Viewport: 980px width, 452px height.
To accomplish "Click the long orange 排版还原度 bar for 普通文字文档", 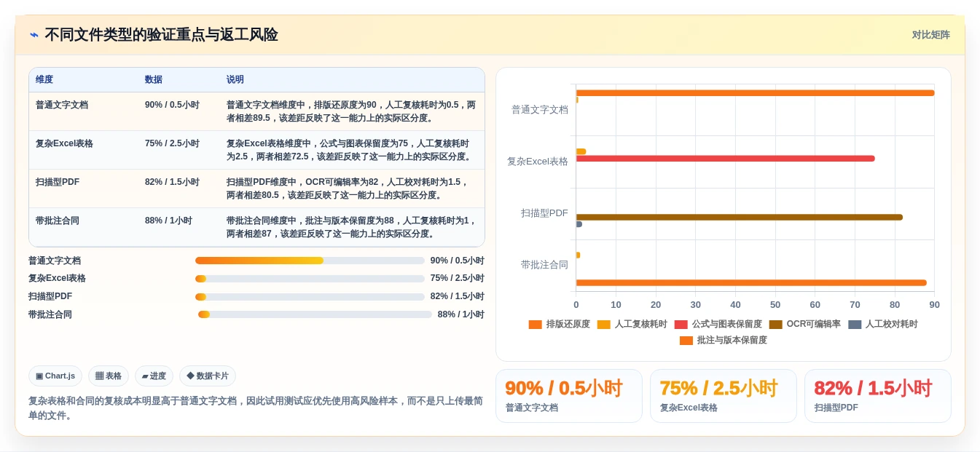I will tap(755, 93).
